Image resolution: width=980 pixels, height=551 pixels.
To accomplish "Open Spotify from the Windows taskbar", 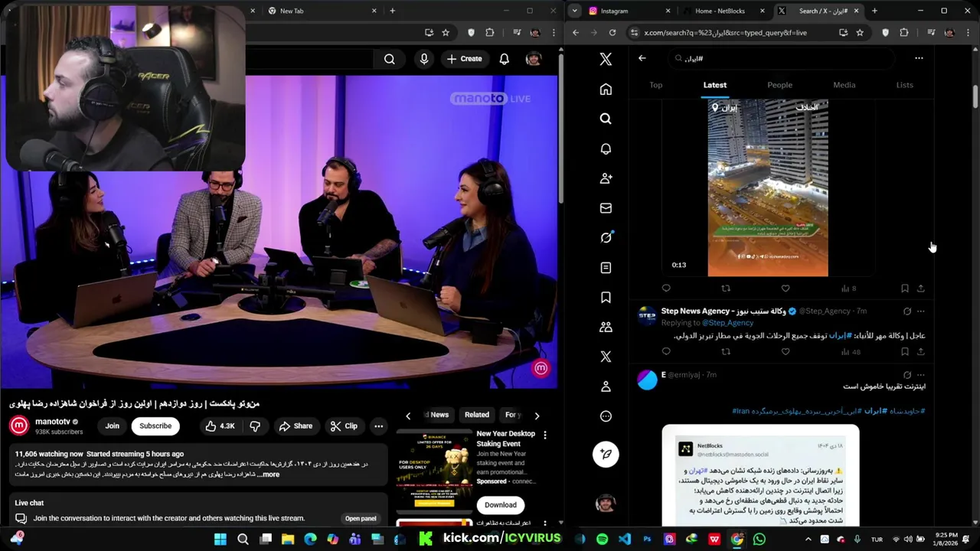I will tap(602, 540).
